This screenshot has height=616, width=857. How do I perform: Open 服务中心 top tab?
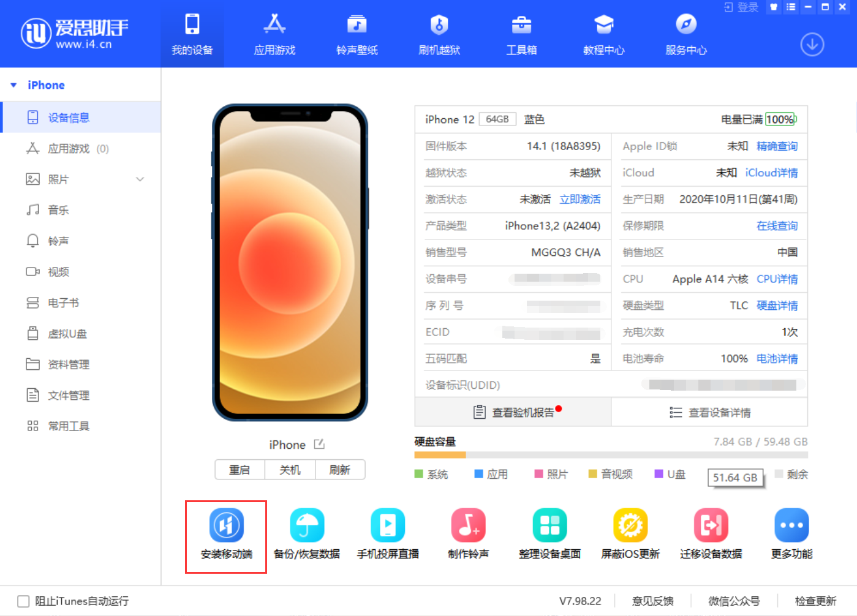[686, 34]
